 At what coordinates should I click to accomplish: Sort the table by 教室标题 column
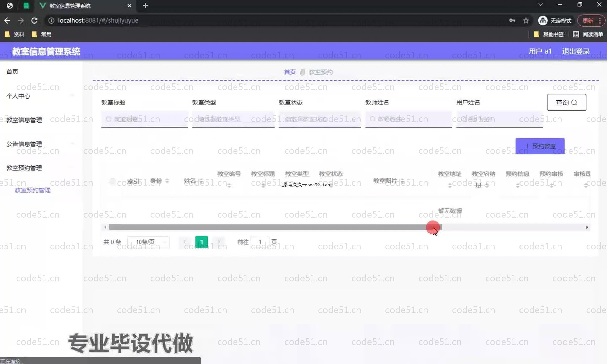click(x=263, y=186)
